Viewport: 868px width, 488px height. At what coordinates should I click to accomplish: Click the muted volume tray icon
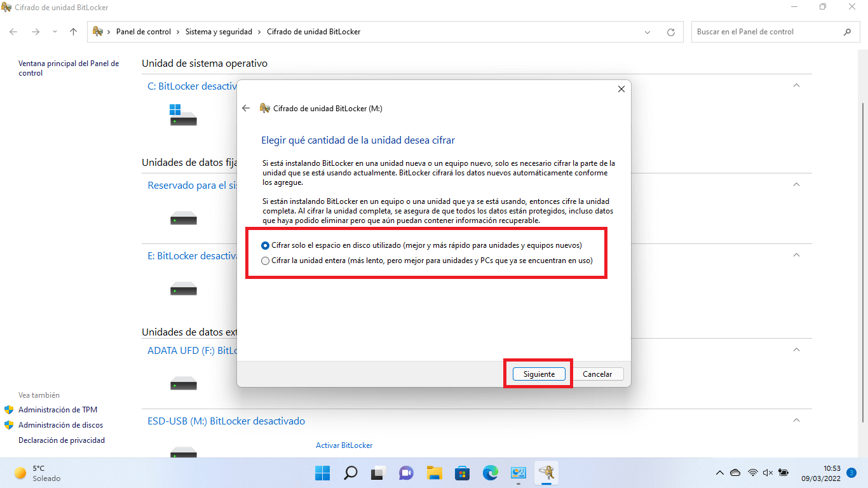(x=768, y=473)
